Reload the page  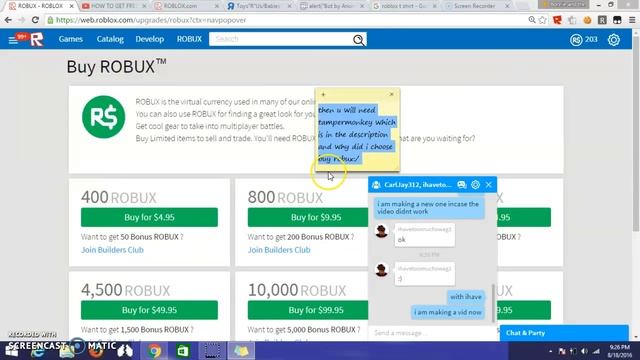35,20
